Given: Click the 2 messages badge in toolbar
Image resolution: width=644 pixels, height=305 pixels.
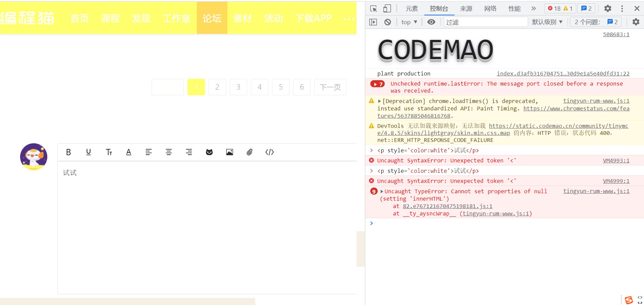Looking at the screenshot, I should (586, 9).
